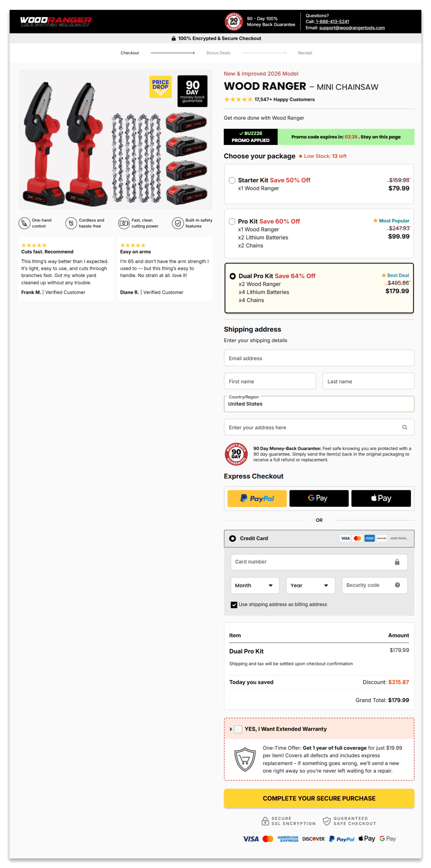
Task: Open the Year expiry dropdown
Action: pyautogui.click(x=310, y=585)
